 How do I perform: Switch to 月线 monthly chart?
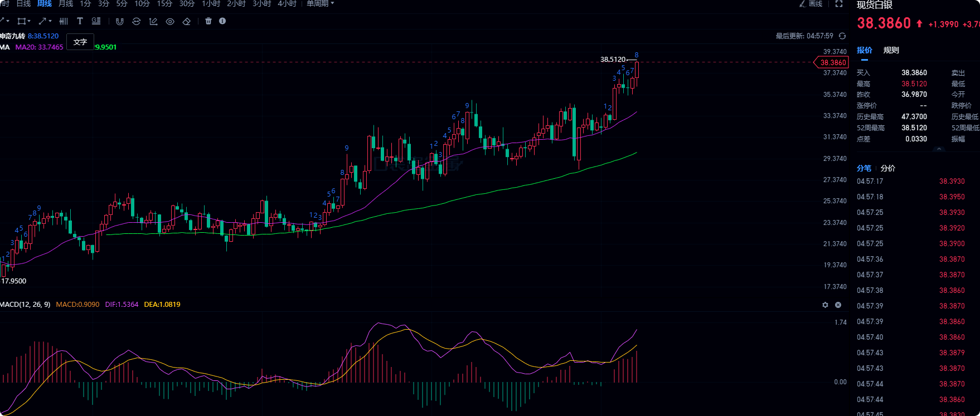coord(66,3)
